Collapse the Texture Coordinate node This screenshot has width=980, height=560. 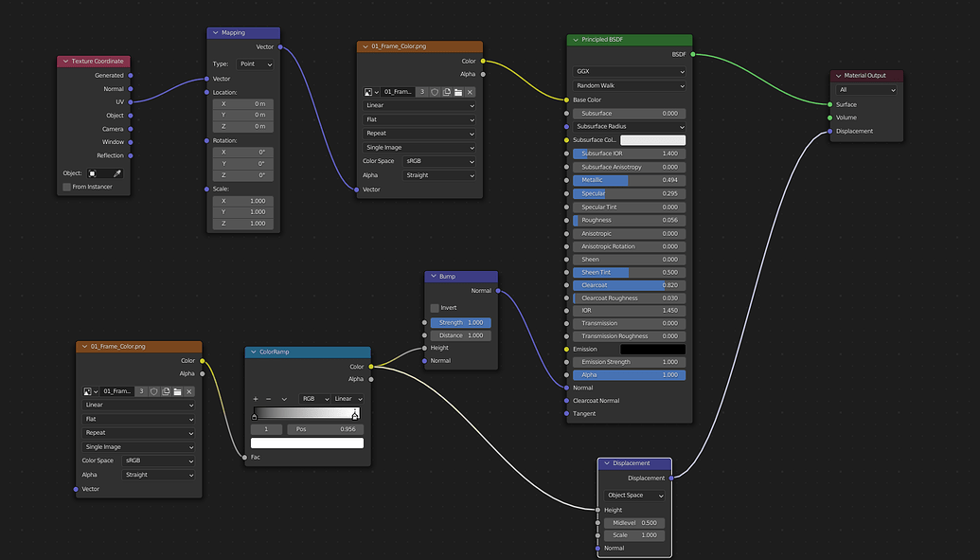pyautogui.click(x=65, y=62)
